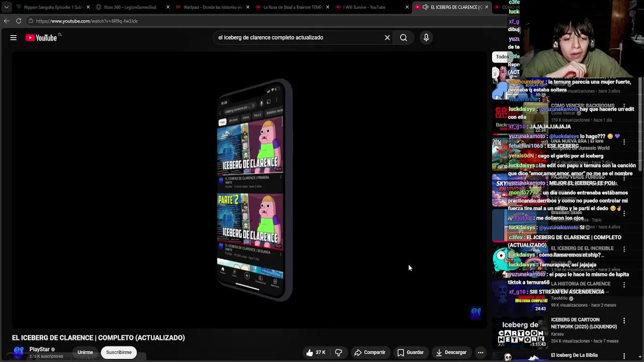The image size is (644, 362).
Task: Close the I Will Survive tab
Action: pos(408,7)
